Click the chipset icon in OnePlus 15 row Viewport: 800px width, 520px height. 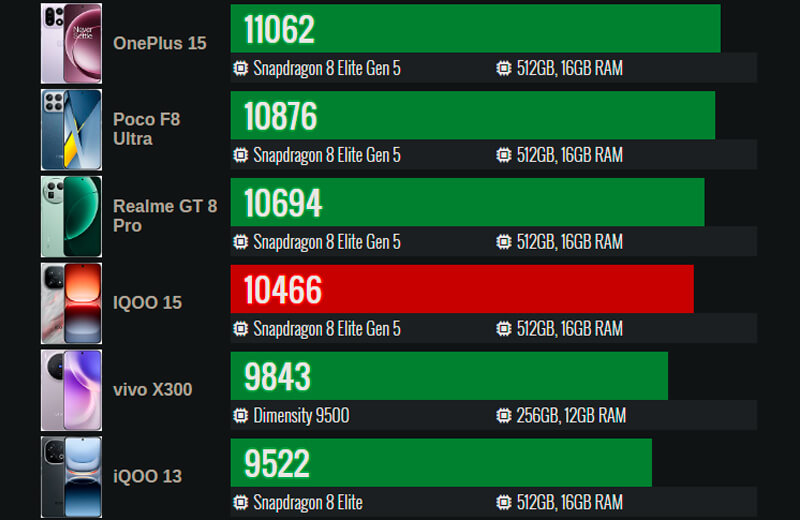coord(240,69)
